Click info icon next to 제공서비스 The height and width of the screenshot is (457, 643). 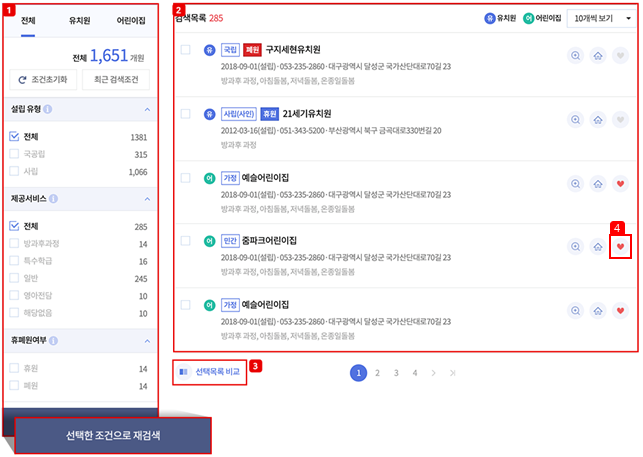(x=53, y=199)
